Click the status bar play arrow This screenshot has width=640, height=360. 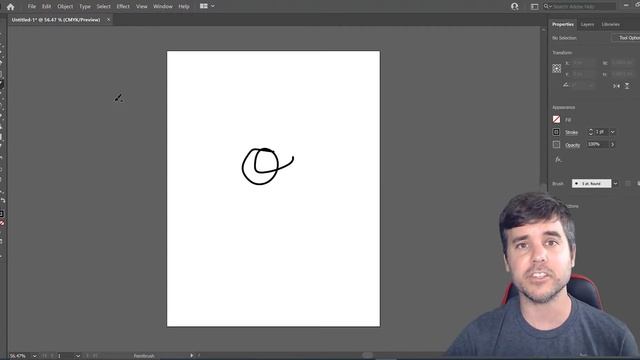pyautogui.click(x=191, y=356)
